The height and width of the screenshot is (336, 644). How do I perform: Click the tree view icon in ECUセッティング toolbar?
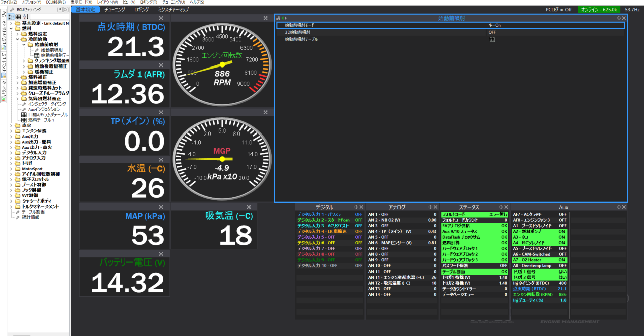[x=11, y=17]
